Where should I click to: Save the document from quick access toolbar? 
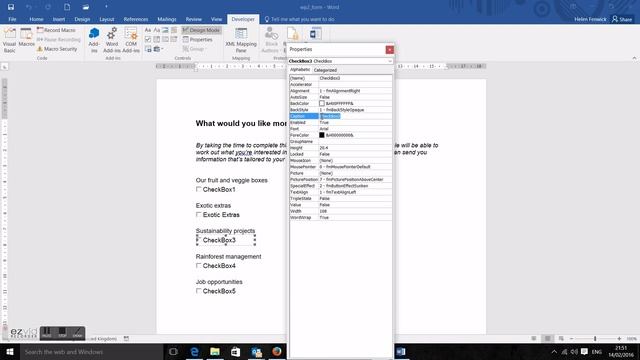[11, 7]
